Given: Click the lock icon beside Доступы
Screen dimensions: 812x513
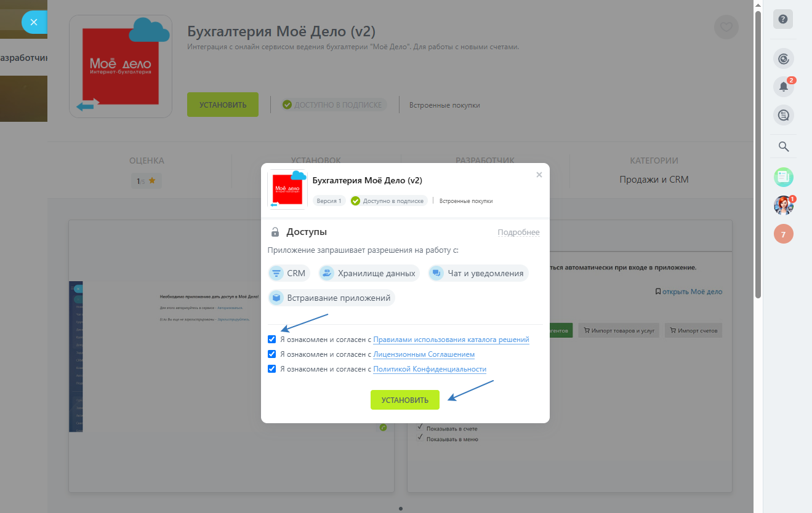Looking at the screenshot, I should [275, 233].
